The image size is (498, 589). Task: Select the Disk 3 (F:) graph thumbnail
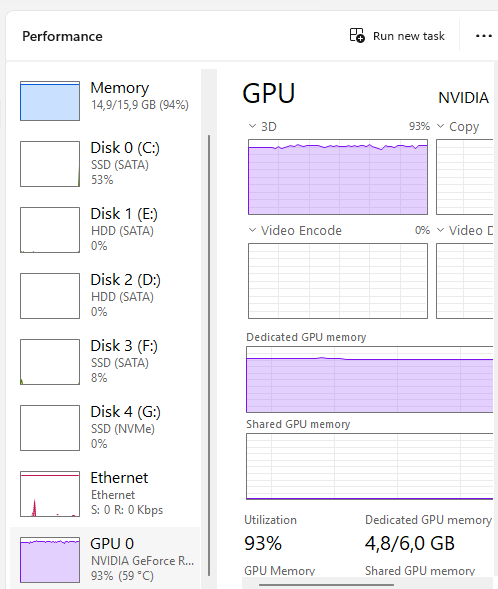point(50,362)
